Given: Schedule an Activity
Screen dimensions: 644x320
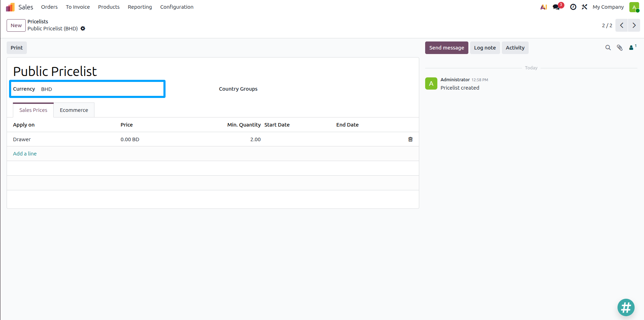Looking at the screenshot, I should click(515, 48).
